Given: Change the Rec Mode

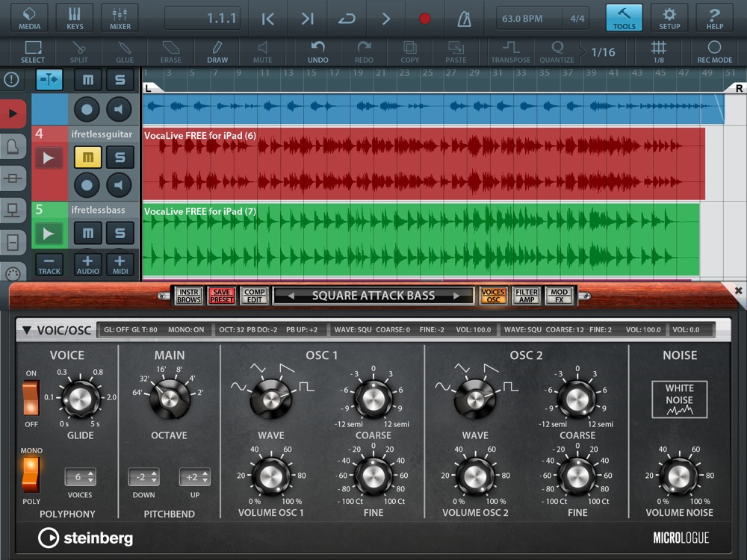Looking at the screenshot, I should pyautogui.click(x=715, y=52).
